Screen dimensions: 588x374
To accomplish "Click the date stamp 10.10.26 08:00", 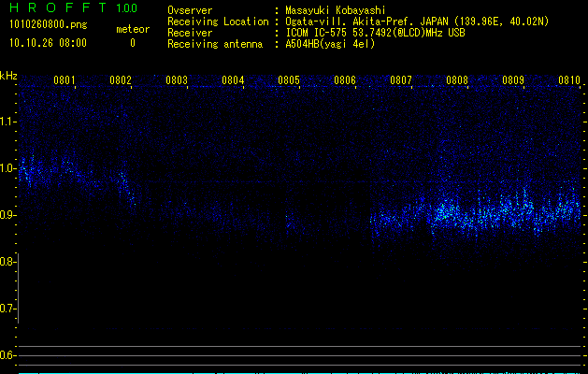I will coord(48,43).
